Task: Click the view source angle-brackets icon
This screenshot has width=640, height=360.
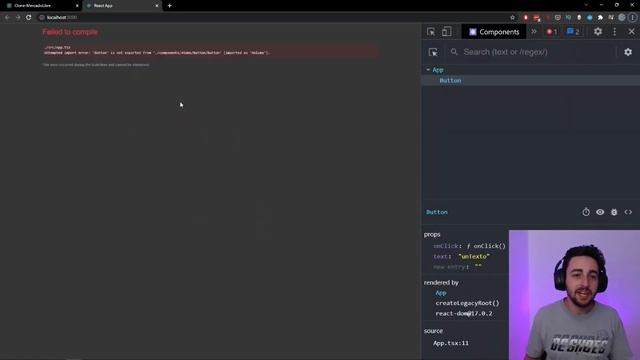Action: point(628,212)
